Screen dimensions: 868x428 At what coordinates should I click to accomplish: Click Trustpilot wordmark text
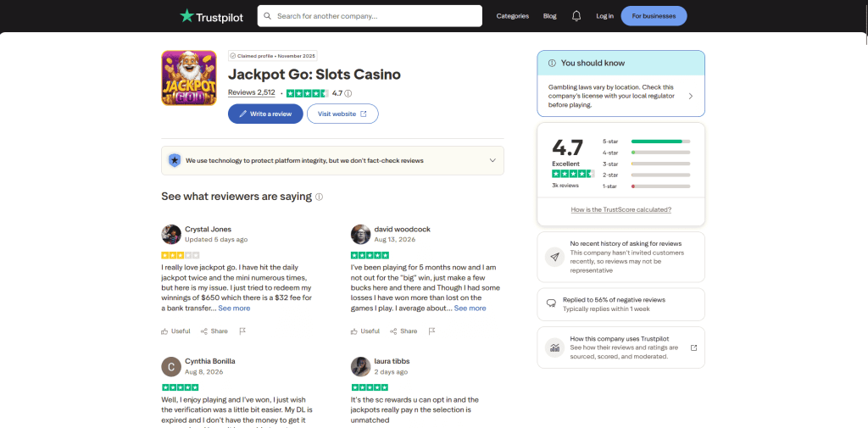220,17
